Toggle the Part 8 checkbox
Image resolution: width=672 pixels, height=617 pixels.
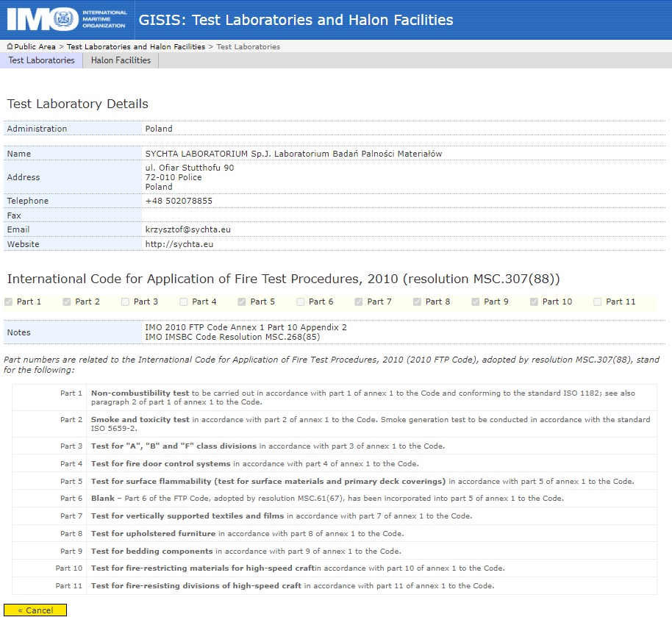pyautogui.click(x=417, y=302)
